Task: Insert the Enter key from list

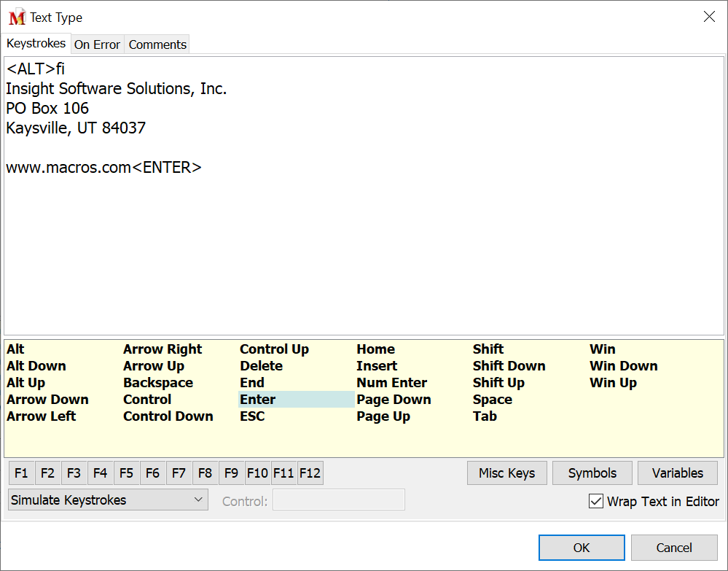Action: tap(258, 400)
